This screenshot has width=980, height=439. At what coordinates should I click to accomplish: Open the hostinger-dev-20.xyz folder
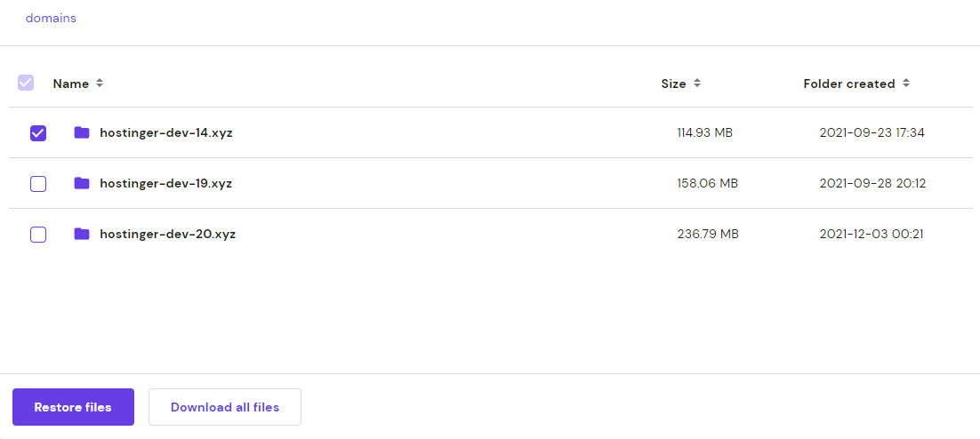click(x=168, y=235)
